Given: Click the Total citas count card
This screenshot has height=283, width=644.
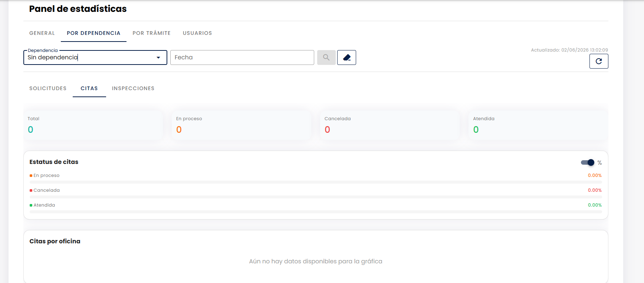Looking at the screenshot, I should (x=93, y=125).
